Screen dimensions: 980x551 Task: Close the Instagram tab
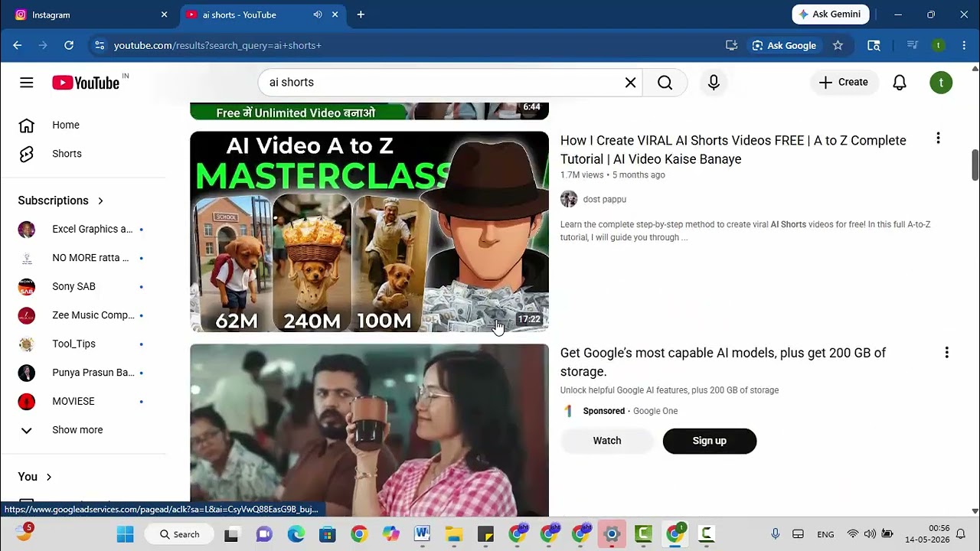click(164, 15)
